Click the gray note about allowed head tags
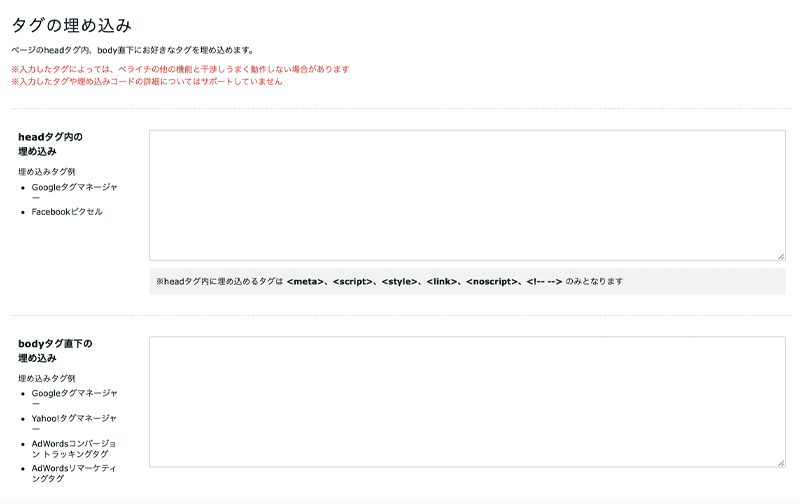 (x=467, y=282)
